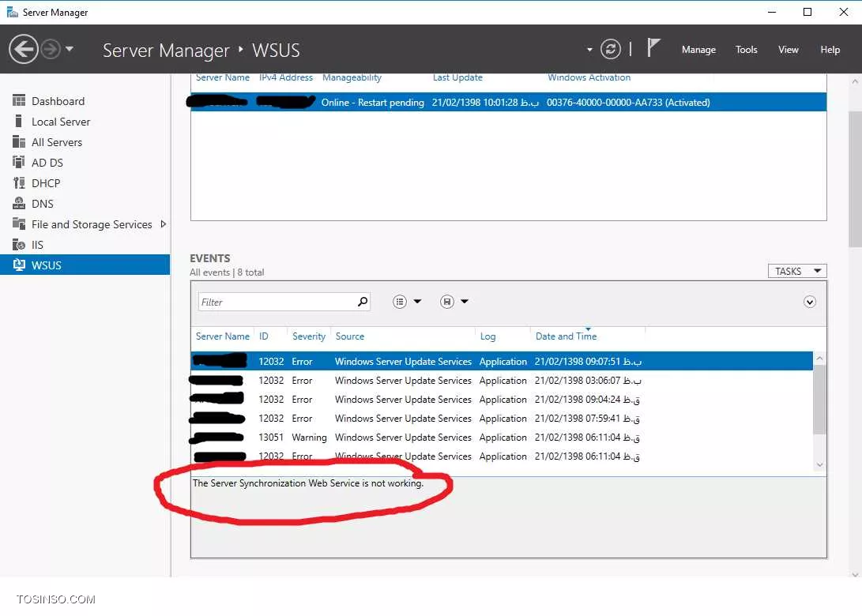Viewport: 862px width, 616px height.
Task: Click the events list scroll down arrow
Action: coord(819,465)
